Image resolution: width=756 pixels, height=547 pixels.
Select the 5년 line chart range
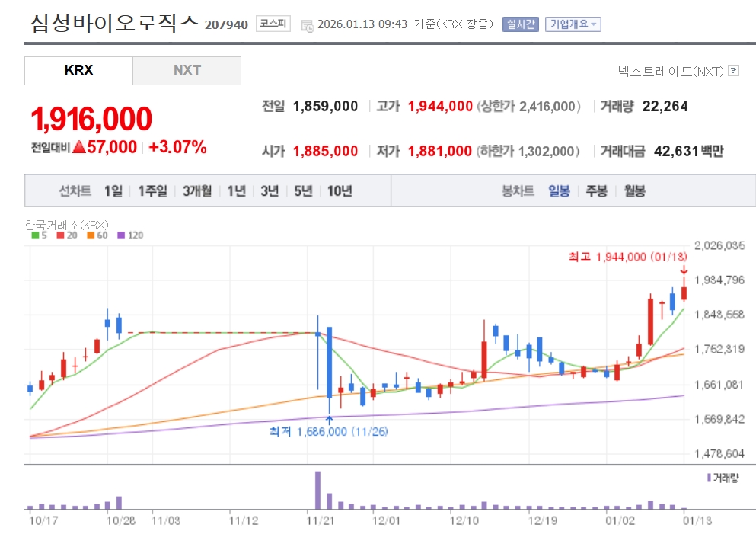[x=303, y=191]
